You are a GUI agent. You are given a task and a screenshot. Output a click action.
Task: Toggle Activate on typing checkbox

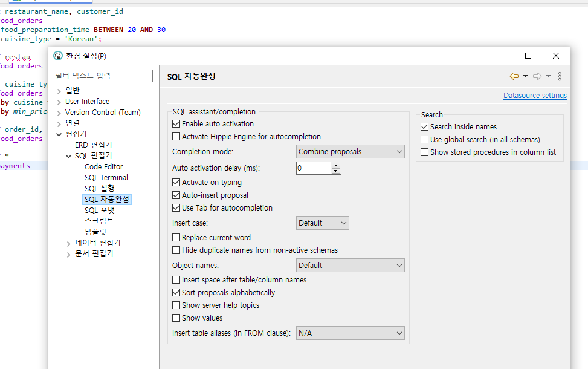176,183
